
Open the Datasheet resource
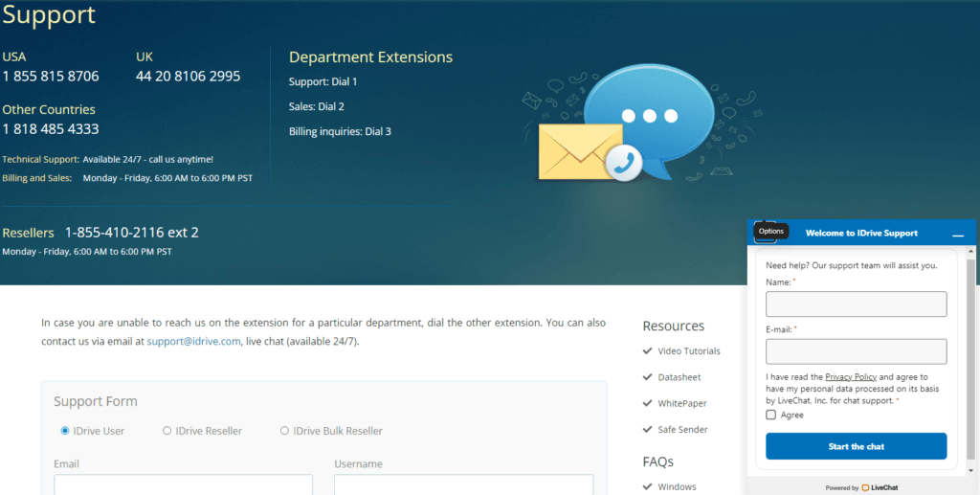click(679, 377)
